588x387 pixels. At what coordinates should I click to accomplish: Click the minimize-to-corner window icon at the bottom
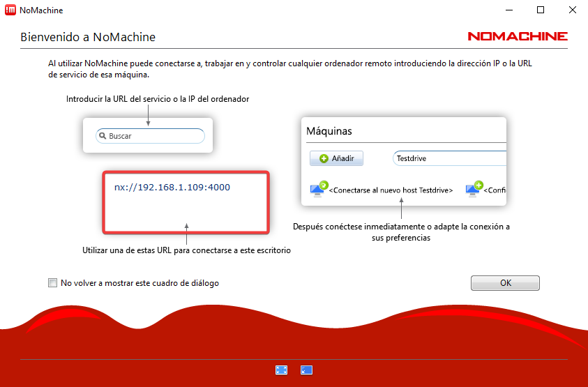[x=306, y=370]
